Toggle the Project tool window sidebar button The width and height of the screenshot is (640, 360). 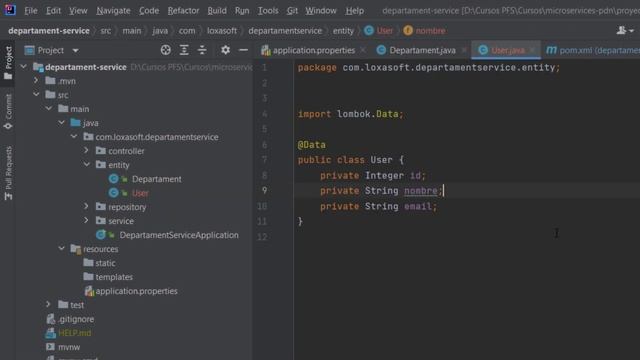coord(8,63)
